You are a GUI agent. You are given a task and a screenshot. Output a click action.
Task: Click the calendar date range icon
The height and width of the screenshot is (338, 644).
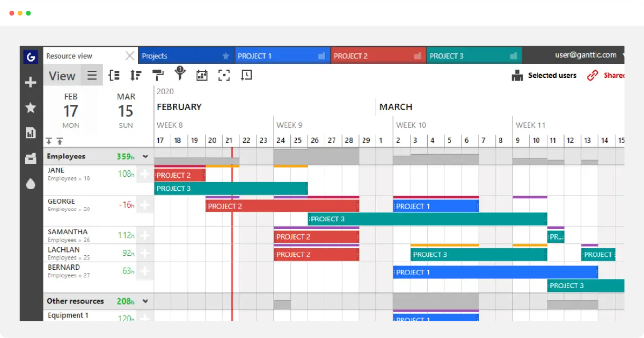click(x=202, y=76)
